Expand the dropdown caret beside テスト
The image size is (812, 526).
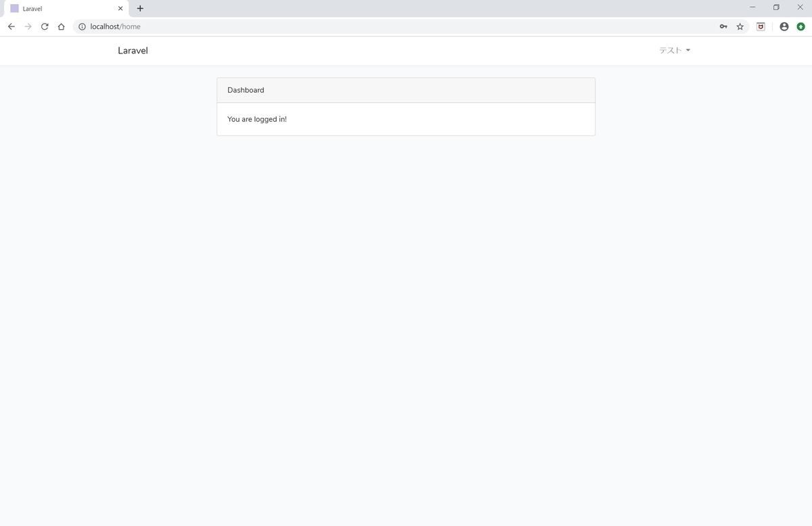pos(688,50)
